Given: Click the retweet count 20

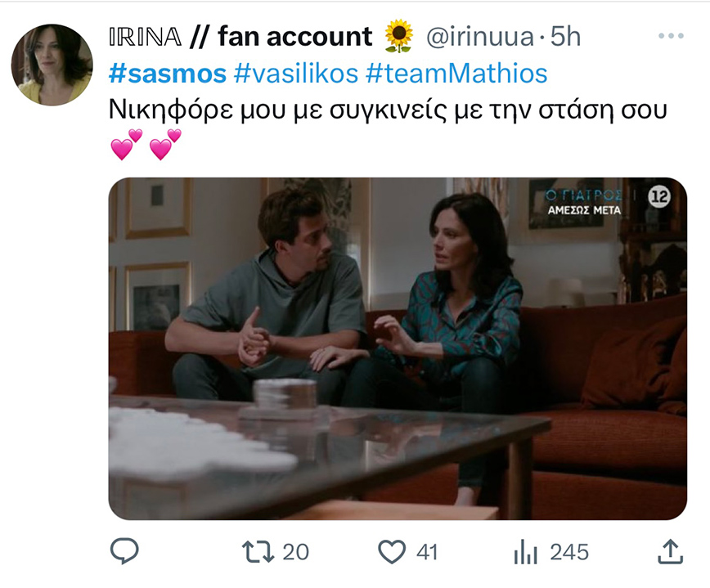Looking at the screenshot, I should [295, 552].
